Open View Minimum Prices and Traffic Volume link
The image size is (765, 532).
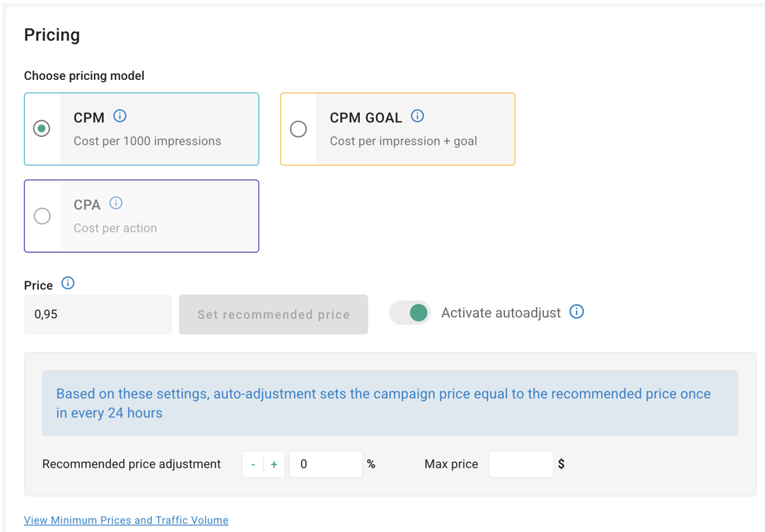click(x=126, y=520)
